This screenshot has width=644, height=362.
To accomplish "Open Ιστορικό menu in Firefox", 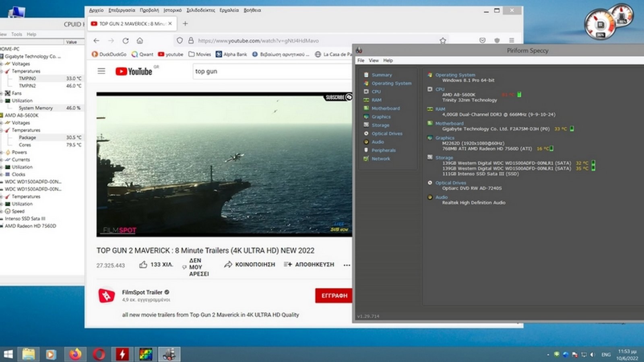I will 172,10.
